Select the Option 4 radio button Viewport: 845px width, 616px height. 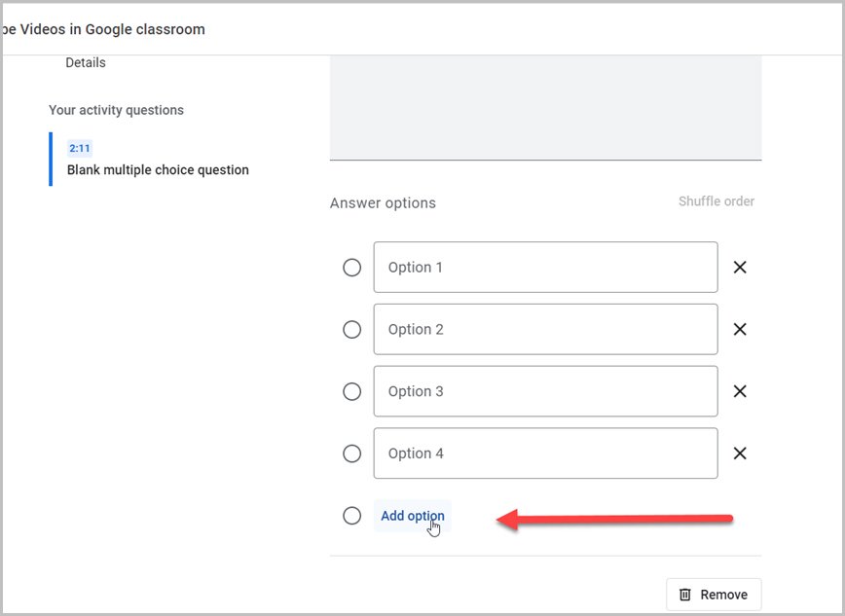351,453
